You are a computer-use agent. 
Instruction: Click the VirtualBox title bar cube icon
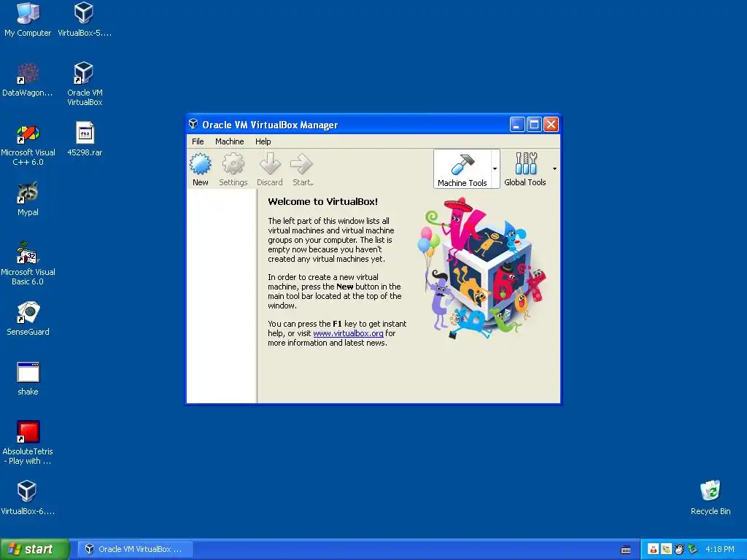pos(193,124)
